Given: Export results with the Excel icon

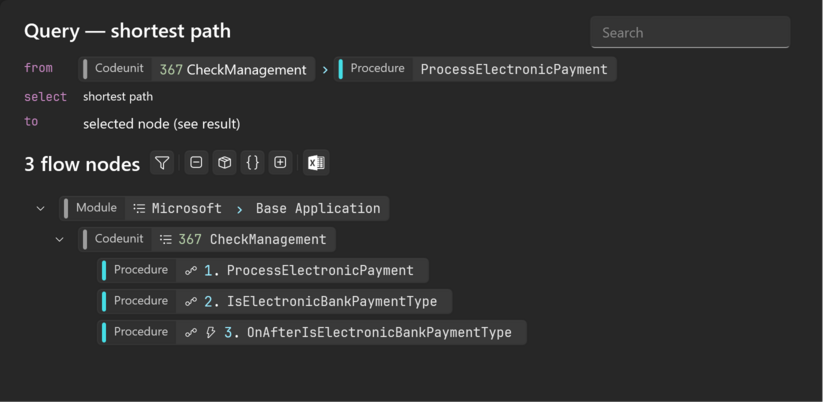Looking at the screenshot, I should click(316, 163).
